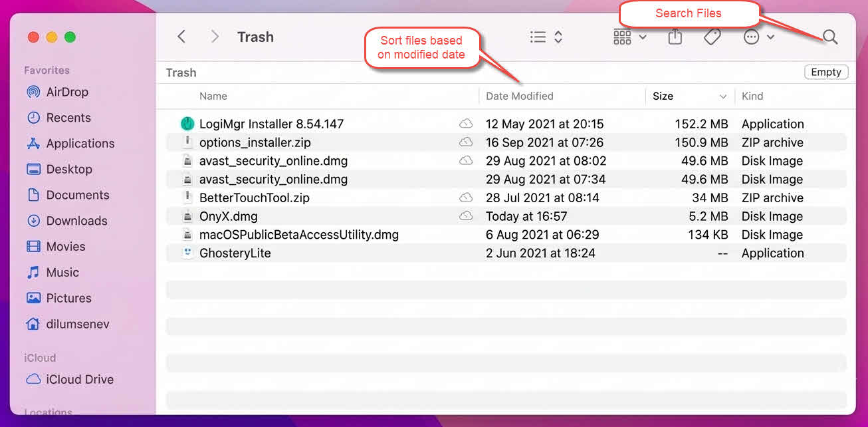This screenshot has width=868, height=427.
Task: Open iCloud Drive in the sidebar
Action: click(69, 379)
